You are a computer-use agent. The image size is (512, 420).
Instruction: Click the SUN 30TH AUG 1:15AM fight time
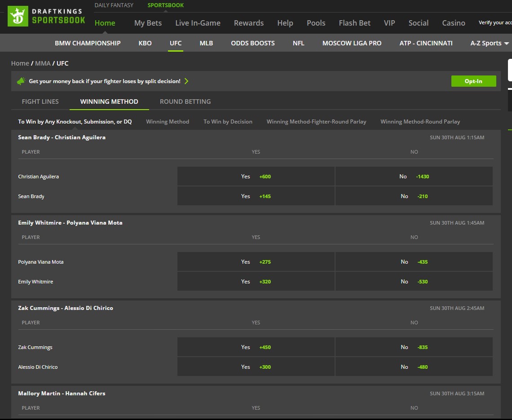457,137
